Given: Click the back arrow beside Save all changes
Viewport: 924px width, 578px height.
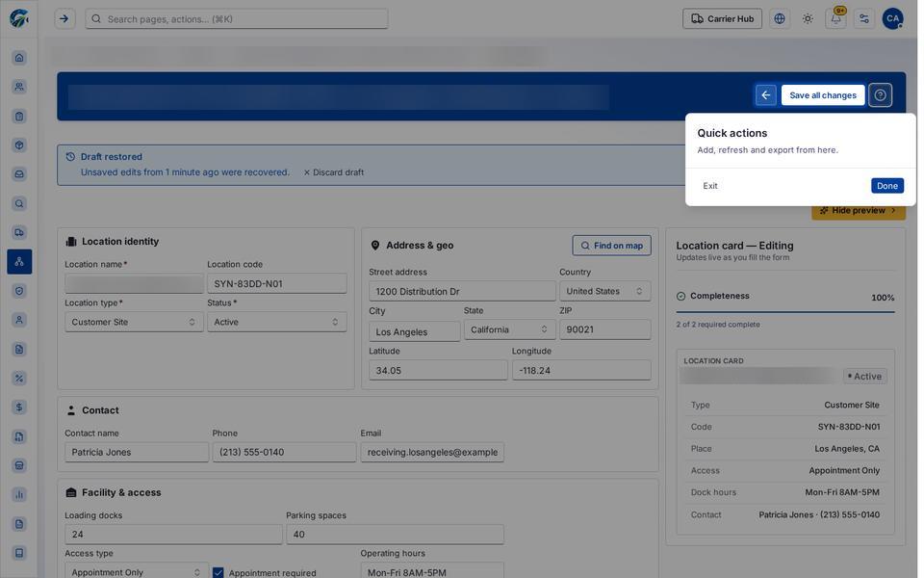Looking at the screenshot, I should point(765,95).
